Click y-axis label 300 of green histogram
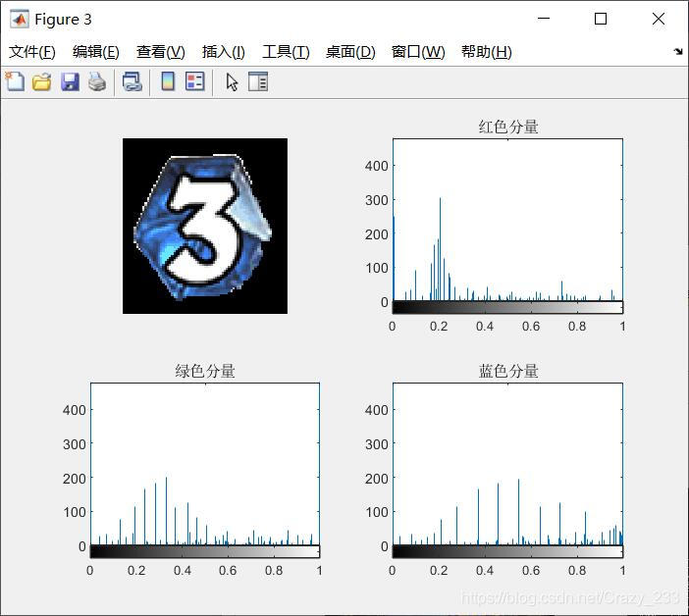 coord(75,444)
